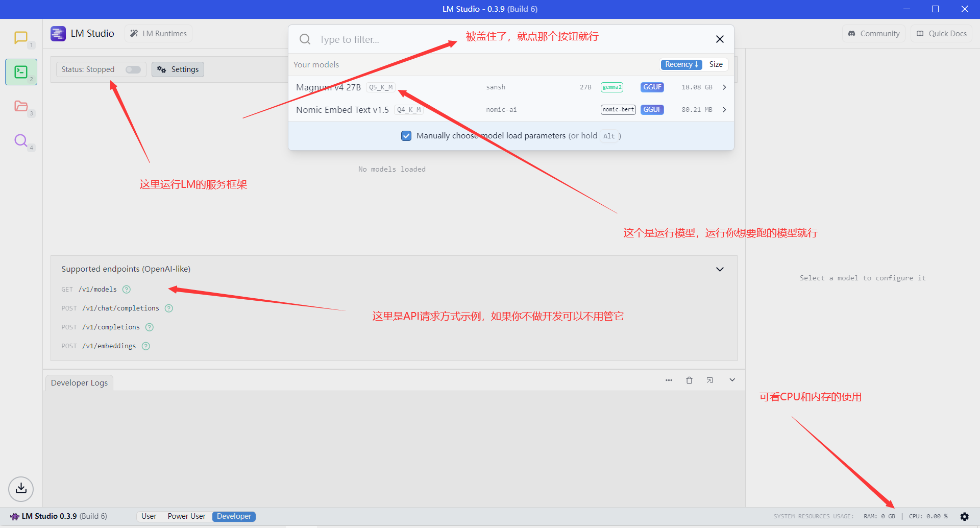Viewport: 980px width, 528px height.
Task: Uncheck Manually choose model load parameters
Action: 406,136
